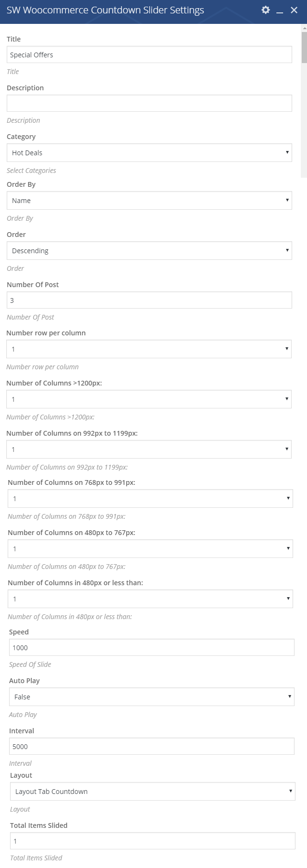The width and height of the screenshot is (307, 868).
Task: Click the Number Of Post field
Action: pos(149,300)
